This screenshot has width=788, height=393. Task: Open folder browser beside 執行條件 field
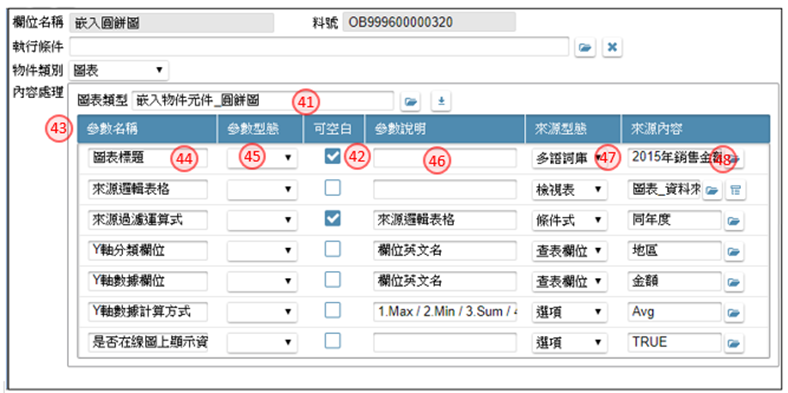pos(584,47)
